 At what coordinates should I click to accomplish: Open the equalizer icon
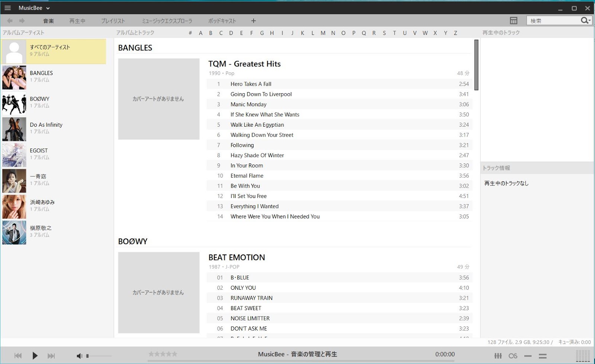point(498,356)
